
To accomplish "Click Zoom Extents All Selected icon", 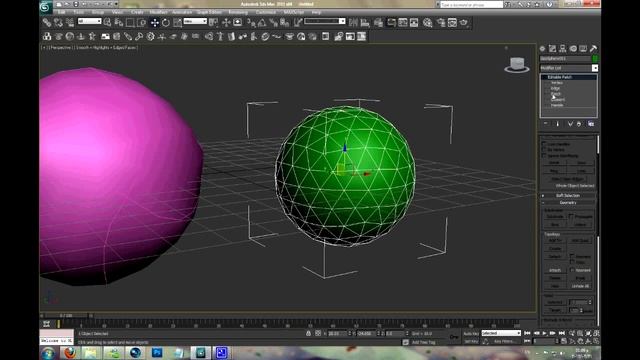I will click(596, 333).
